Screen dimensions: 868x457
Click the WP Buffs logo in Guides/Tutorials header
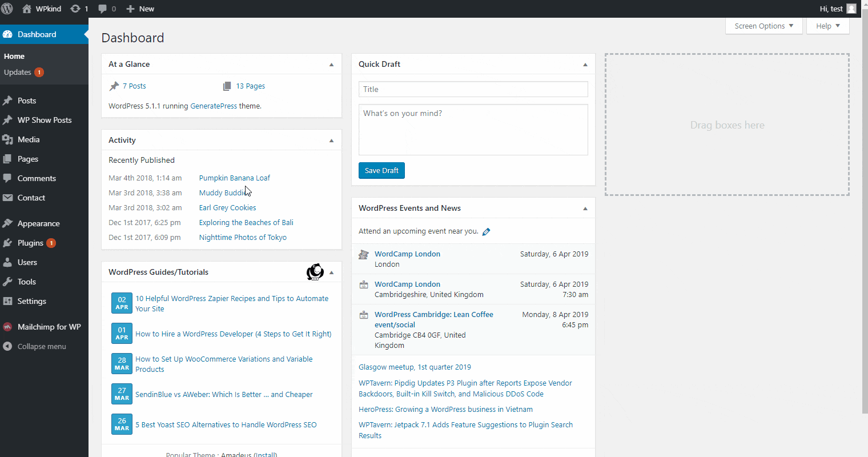(315, 272)
